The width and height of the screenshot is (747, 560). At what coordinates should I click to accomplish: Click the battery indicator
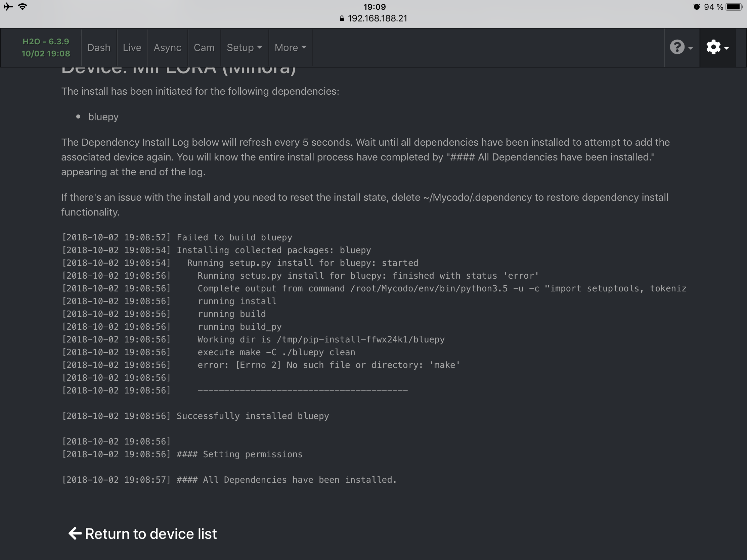732,6
